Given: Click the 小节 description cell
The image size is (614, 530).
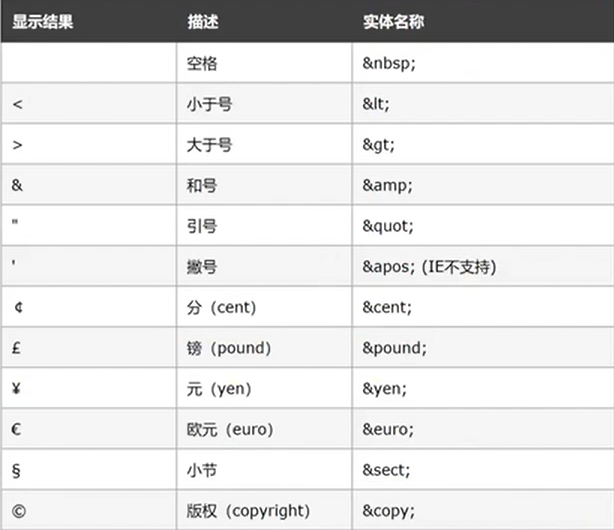Looking at the screenshot, I should click(202, 470).
